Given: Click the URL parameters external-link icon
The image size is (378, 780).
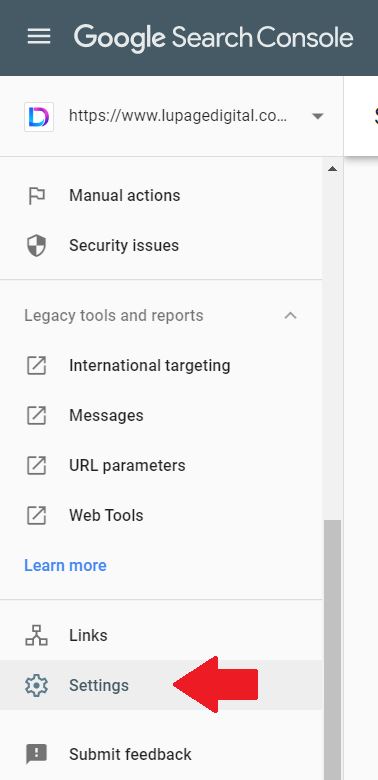Looking at the screenshot, I should (36, 466).
